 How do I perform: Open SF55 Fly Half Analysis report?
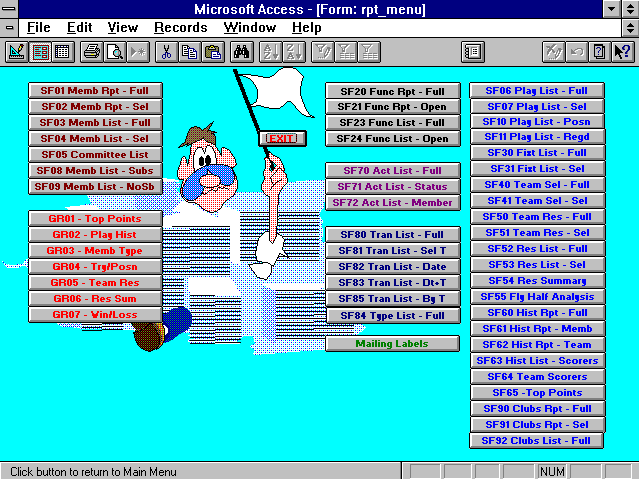[x=537, y=297]
